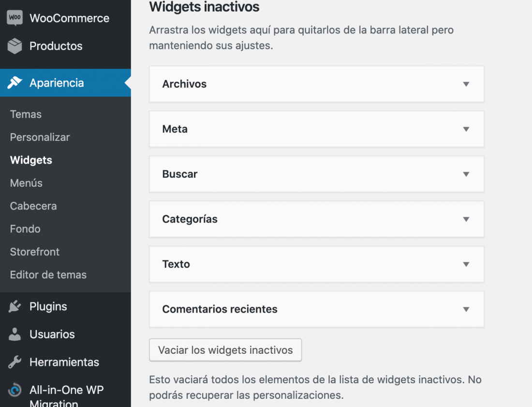Click the Apariencia paintbrush icon
Screen dimensions: 532x407
pyautogui.click(x=15, y=82)
